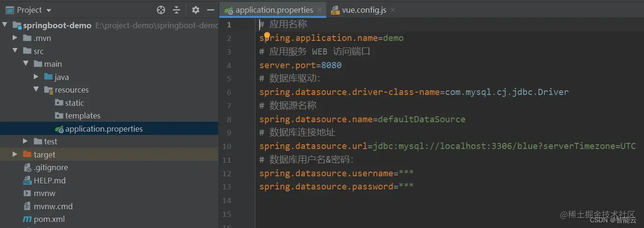Close the vue.config.js tab
644x228 pixels.
point(392,10)
